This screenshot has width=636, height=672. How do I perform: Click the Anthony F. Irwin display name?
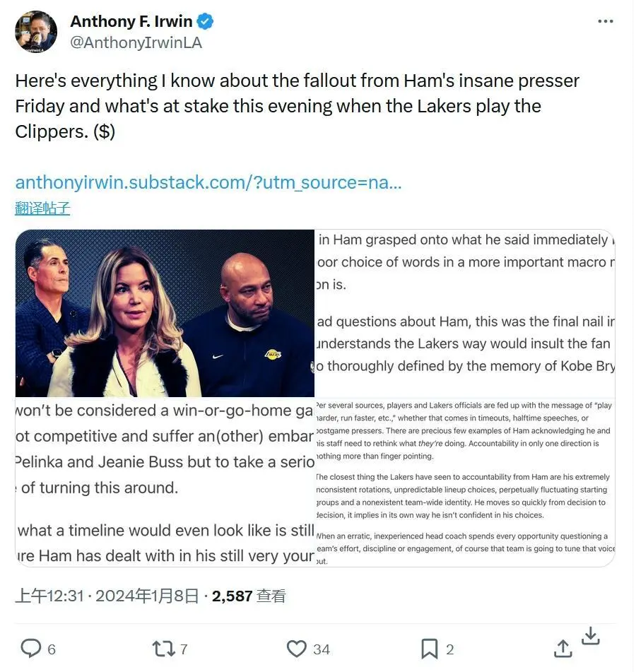(131, 21)
